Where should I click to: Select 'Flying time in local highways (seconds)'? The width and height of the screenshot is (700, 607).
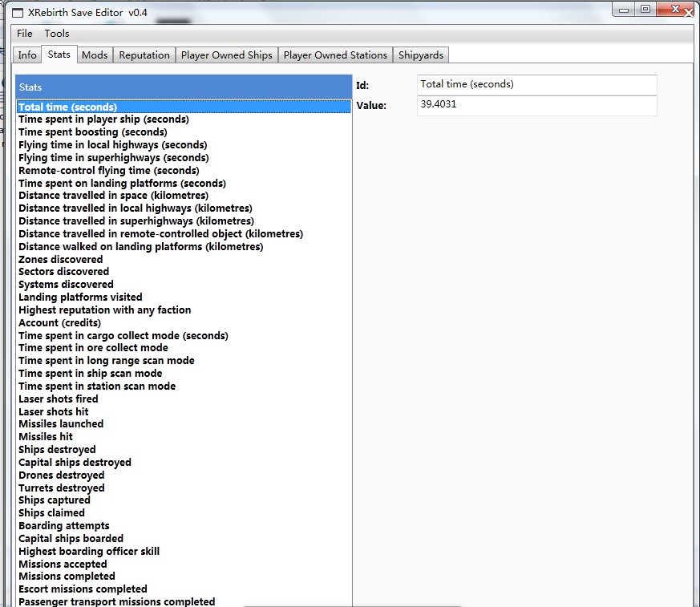[184, 145]
